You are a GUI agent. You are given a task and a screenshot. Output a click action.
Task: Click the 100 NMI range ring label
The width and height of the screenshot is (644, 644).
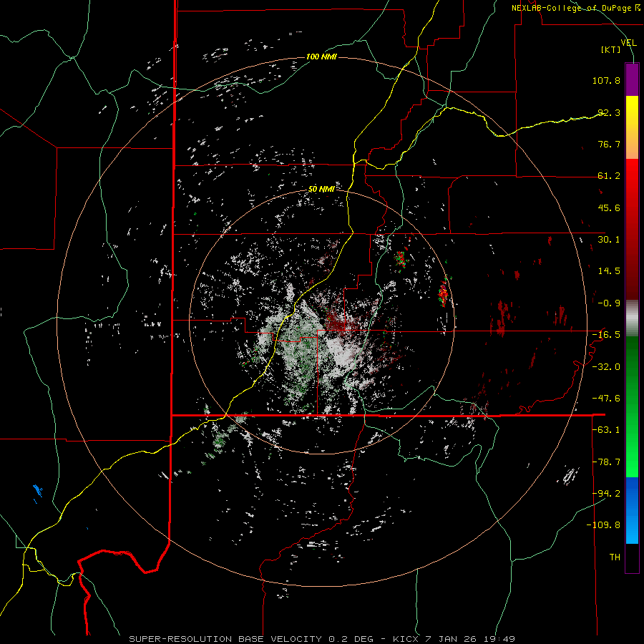(321, 57)
